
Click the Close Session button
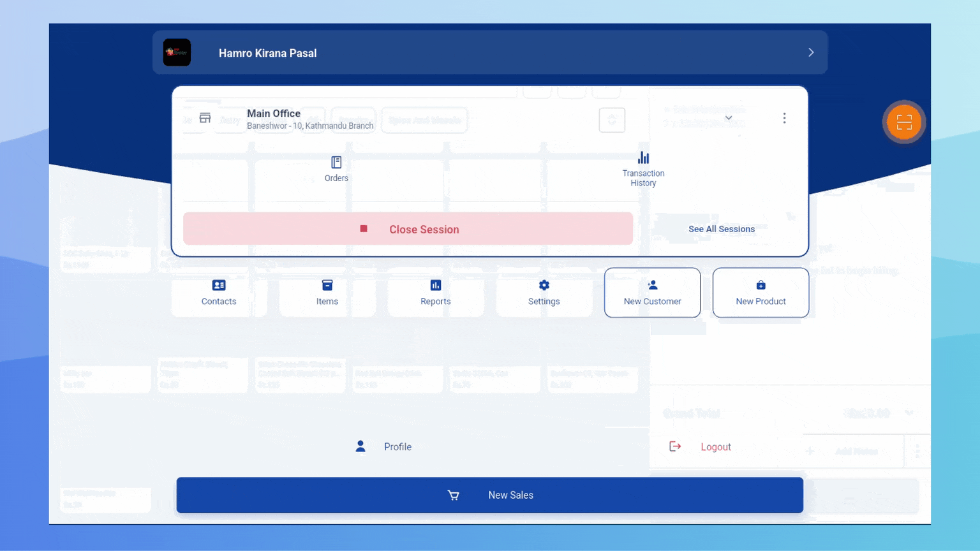tap(408, 229)
